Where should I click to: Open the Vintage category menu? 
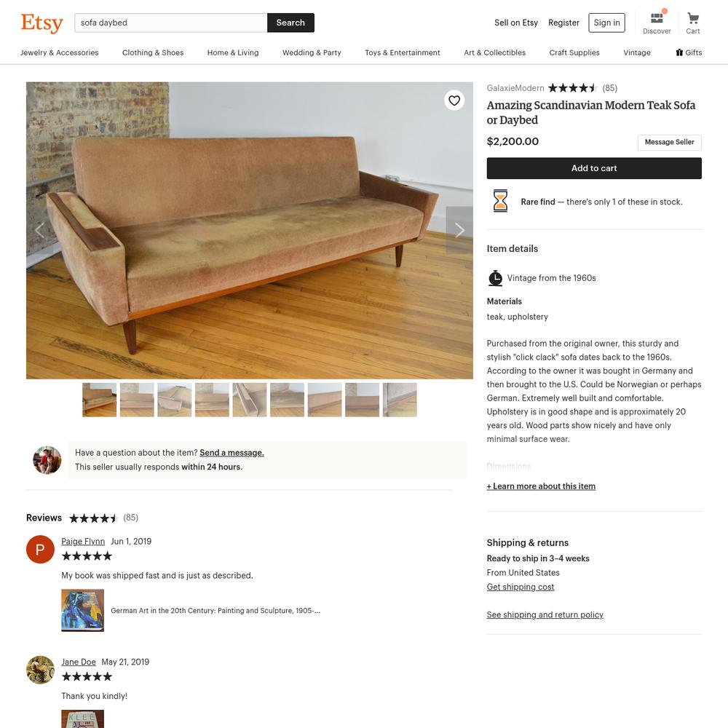pyautogui.click(x=636, y=52)
